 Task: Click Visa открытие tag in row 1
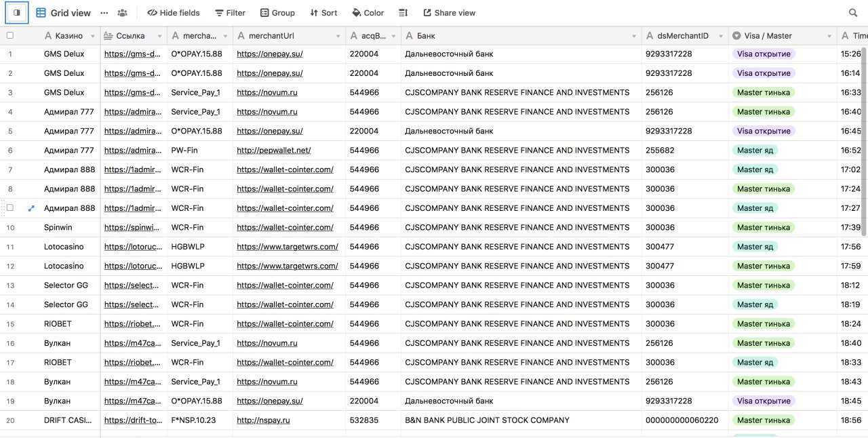pyautogui.click(x=764, y=54)
